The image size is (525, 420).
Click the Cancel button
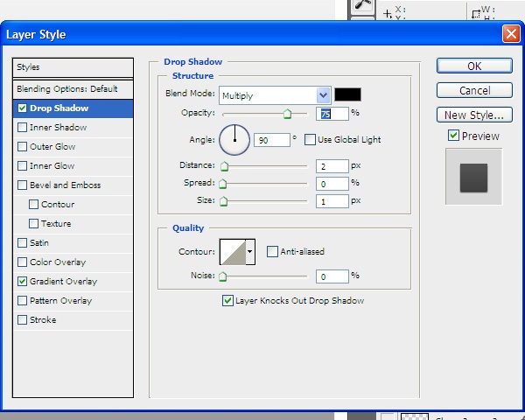pos(474,90)
